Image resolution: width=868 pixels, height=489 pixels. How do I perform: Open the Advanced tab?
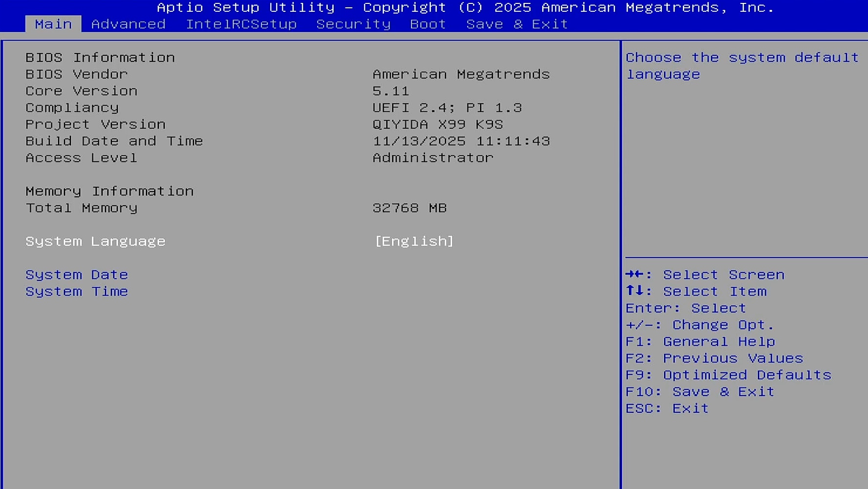coord(128,24)
